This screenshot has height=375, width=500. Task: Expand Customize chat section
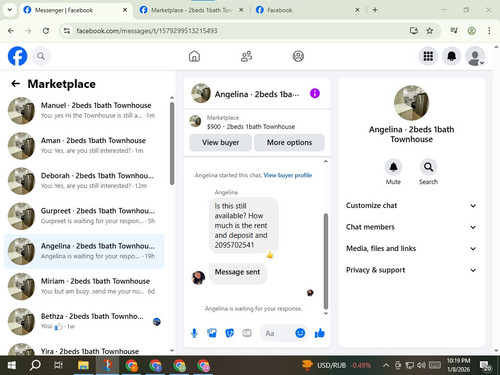(411, 205)
